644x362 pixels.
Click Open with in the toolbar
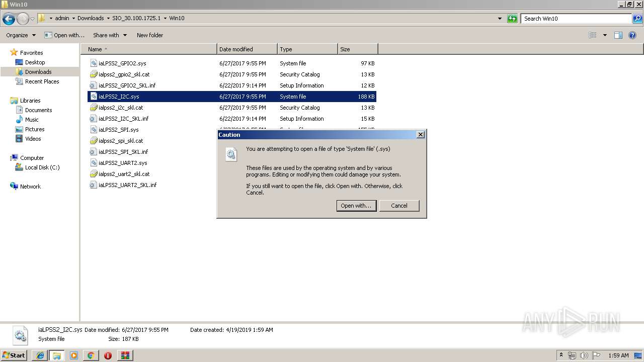coord(64,35)
